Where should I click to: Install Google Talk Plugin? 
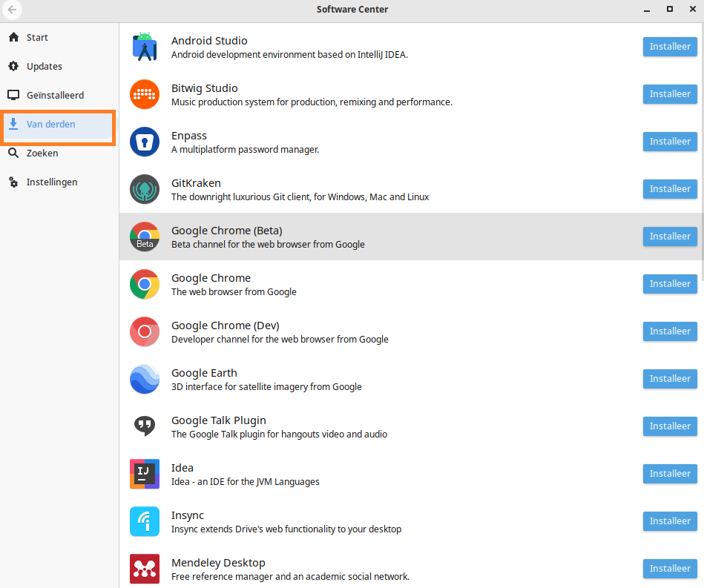click(x=670, y=426)
